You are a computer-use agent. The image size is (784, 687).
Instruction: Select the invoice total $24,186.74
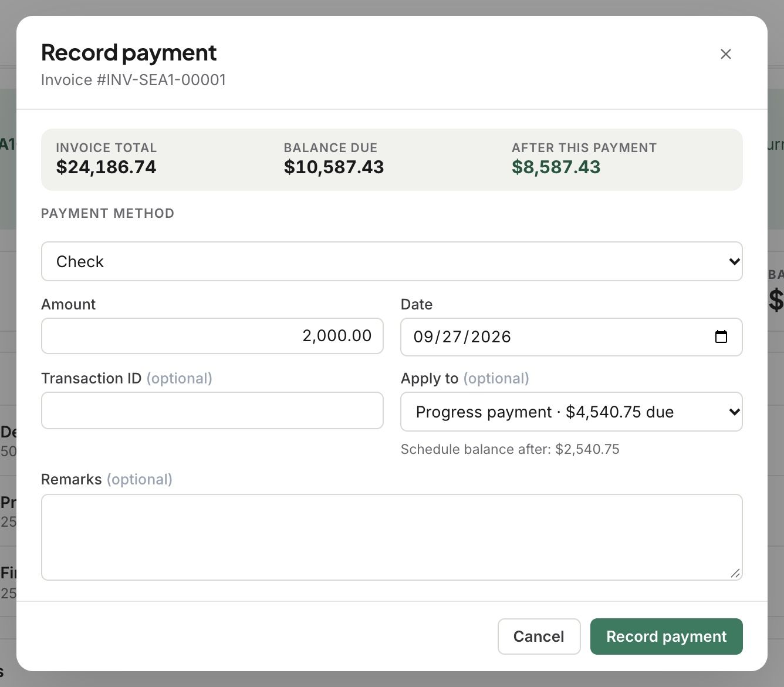(x=106, y=167)
